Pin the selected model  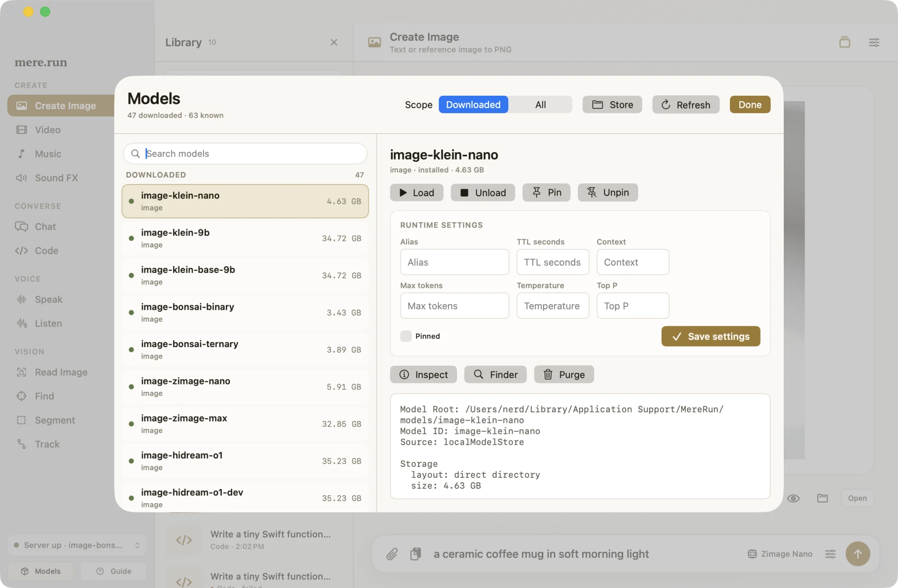[x=546, y=193]
